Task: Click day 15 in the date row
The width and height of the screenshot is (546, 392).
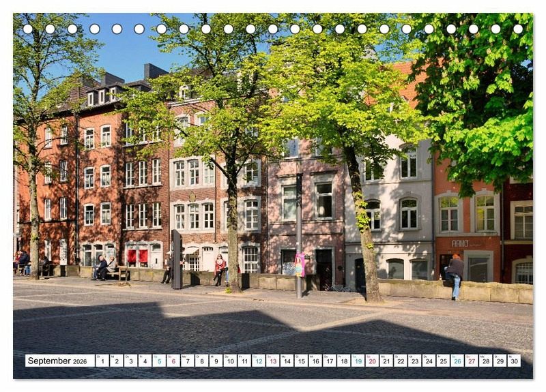Action: click(x=301, y=361)
